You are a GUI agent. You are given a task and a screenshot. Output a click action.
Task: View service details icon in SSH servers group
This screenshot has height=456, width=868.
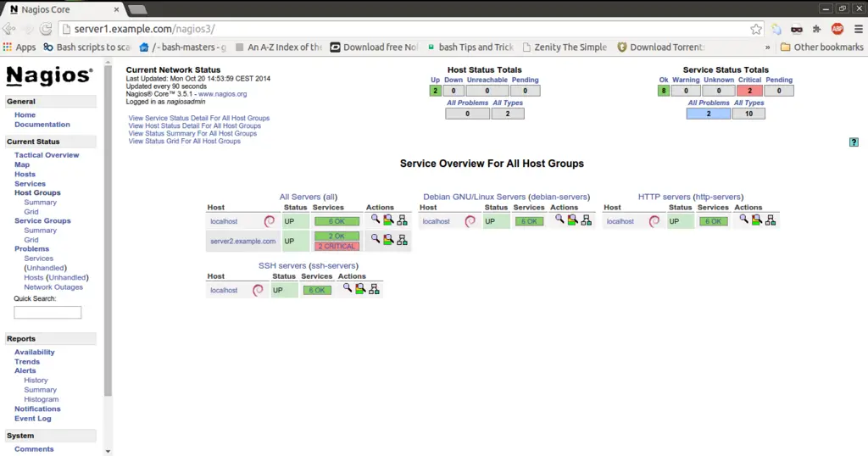click(x=360, y=289)
